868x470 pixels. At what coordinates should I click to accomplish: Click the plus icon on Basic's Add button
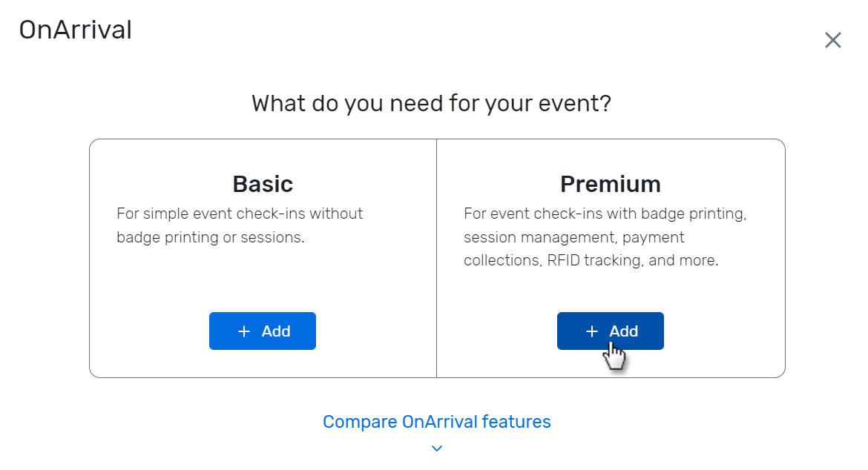click(x=244, y=331)
